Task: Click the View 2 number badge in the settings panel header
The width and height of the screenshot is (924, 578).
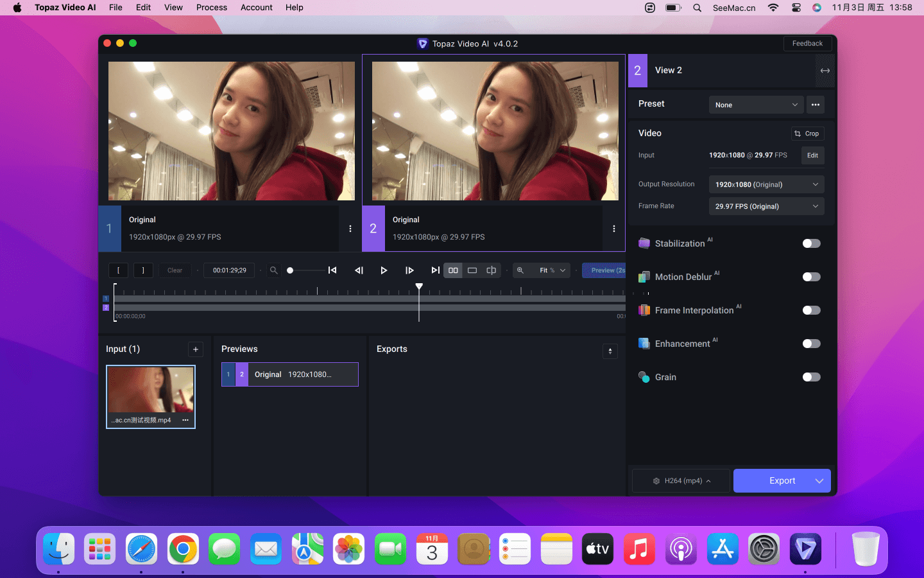Action: [x=638, y=71]
